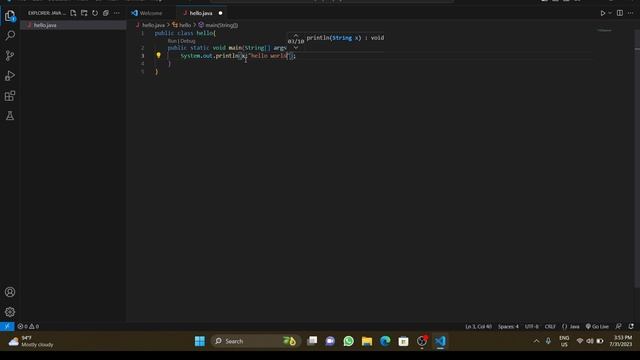Change indentation via Spaces: 4
This screenshot has height=360, width=640.
(x=508, y=327)
